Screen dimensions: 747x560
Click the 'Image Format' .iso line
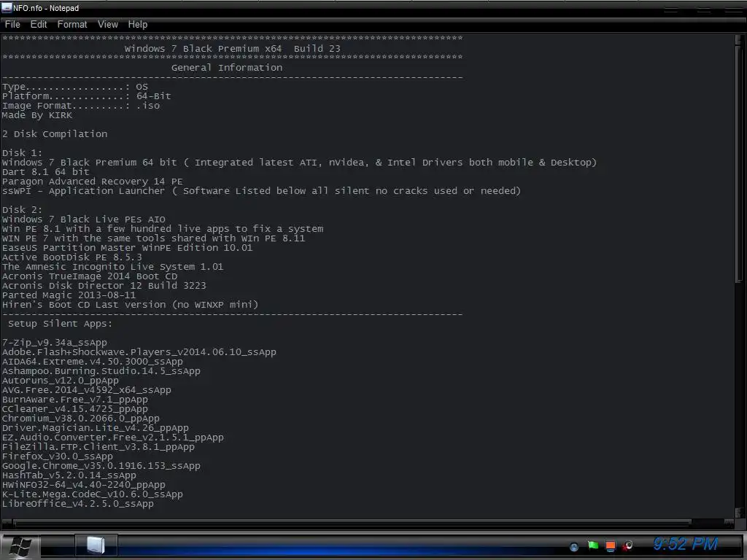(x=81, y=106)
